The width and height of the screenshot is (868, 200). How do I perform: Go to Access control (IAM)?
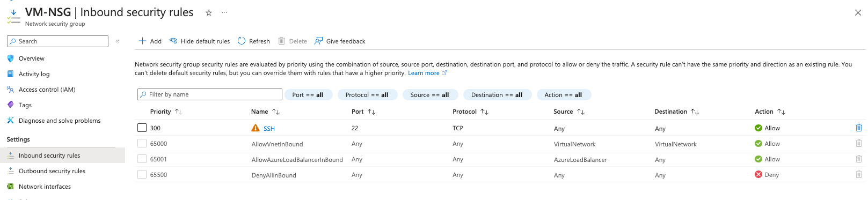(x=47, y=90)
